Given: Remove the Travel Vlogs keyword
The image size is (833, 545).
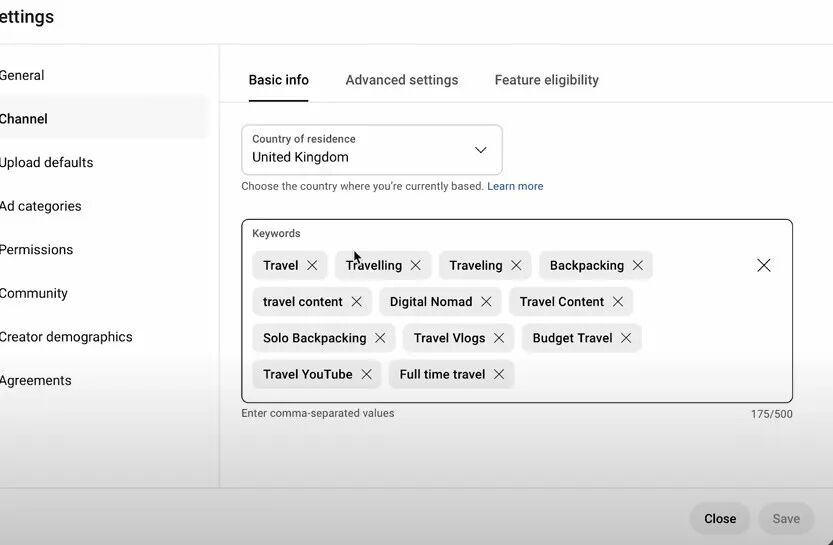Looking at the screenshot, I should point(499,338).
